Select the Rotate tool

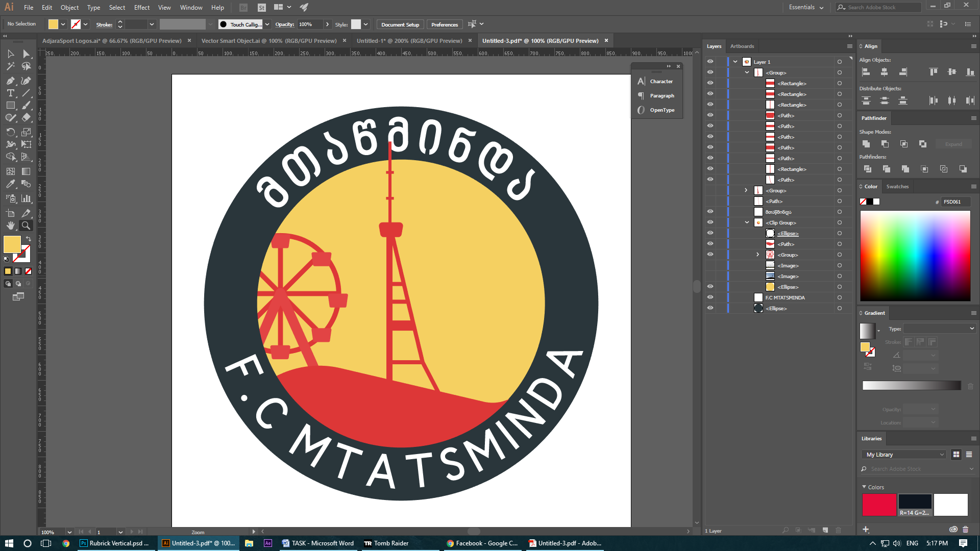(x=10, y=132)
